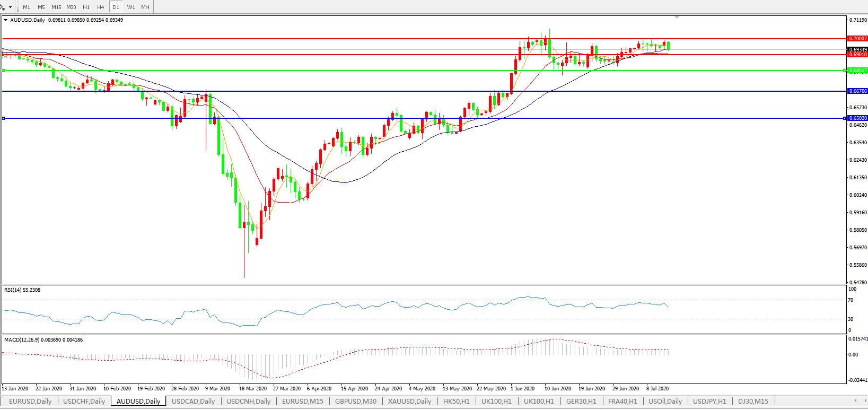
Task: Select the H4 timeframe button
Action: pos(101,7)
